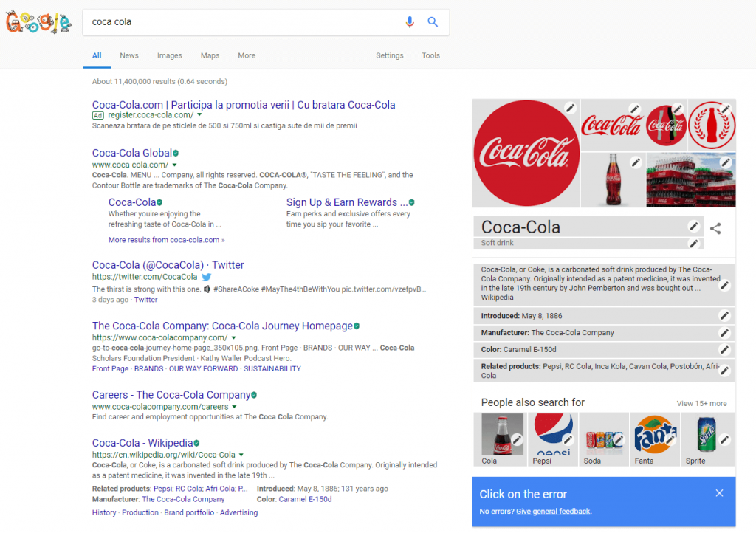This screenshot has width=756, height=533.
Task: Click edit pencil on the Introduced row
Action: [x=724, y=316]
